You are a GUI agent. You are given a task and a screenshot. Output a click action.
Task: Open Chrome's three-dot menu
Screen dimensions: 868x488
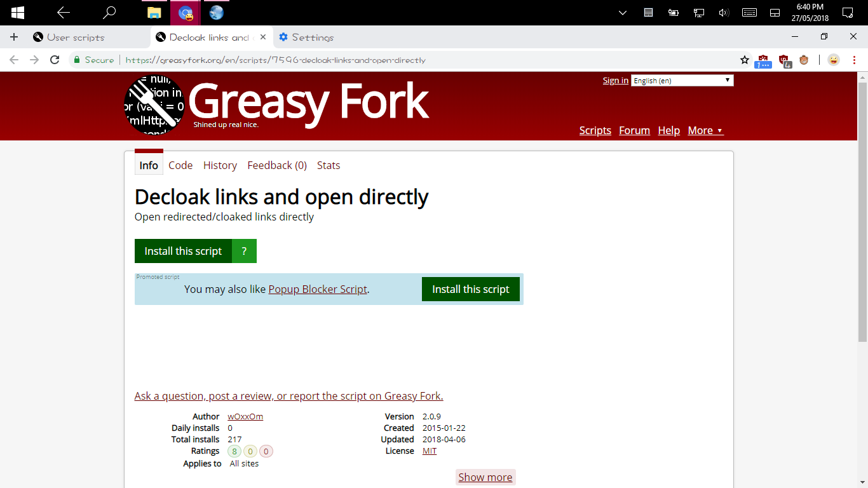[x=854, y=60]
